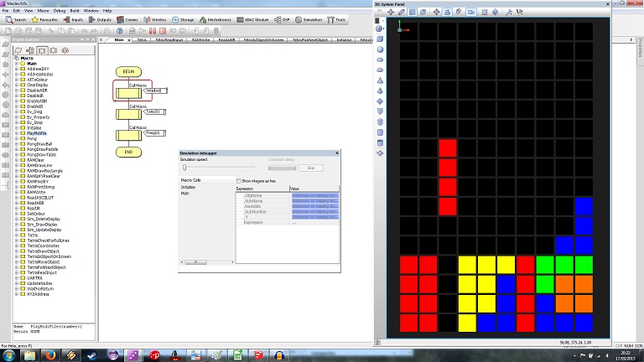Screen dimensions: 644x362
Task: Expand the Tetris macro in Project explorer
Action: point(17,235)
